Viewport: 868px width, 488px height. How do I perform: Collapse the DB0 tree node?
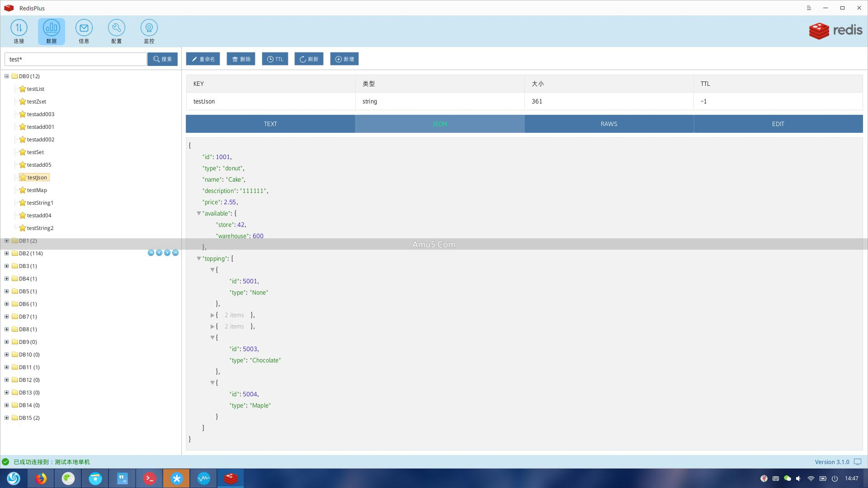7,76
